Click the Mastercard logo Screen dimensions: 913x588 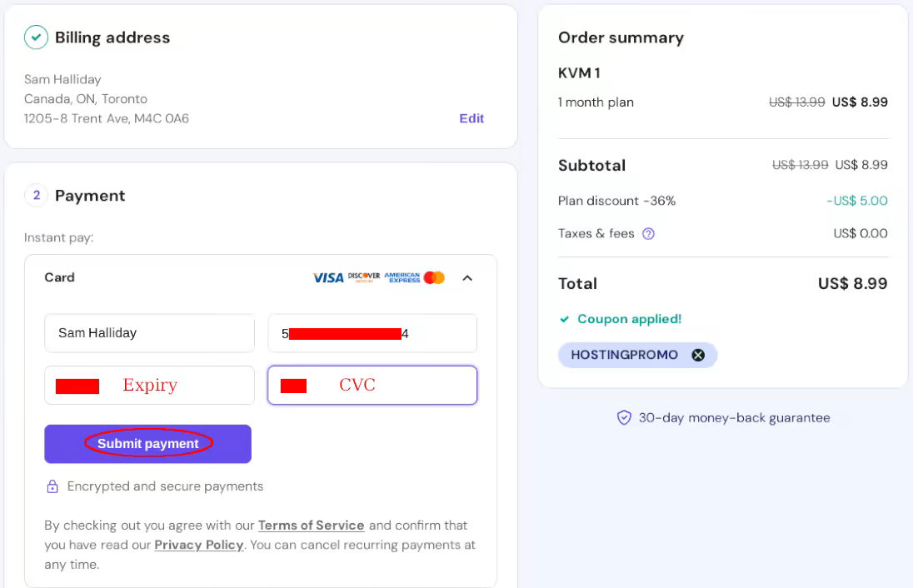[x=434, y=278]
